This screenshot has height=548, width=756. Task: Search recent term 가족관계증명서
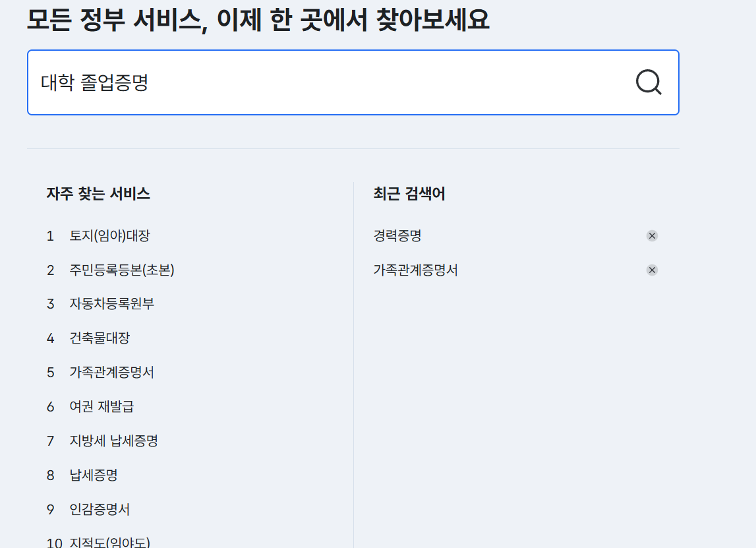pos(416,270)
